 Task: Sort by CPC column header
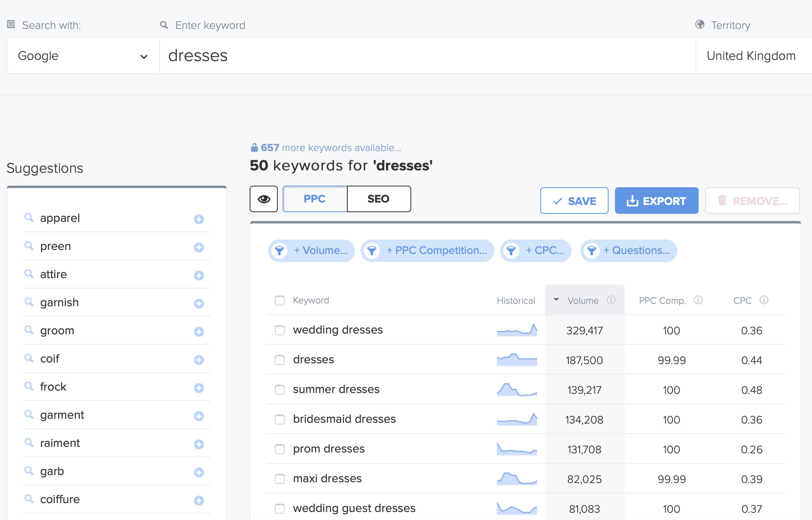(742, 301)
